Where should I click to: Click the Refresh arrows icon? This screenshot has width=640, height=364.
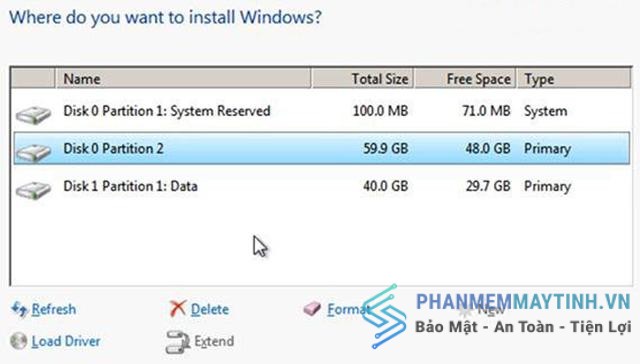tap(19, 309)
